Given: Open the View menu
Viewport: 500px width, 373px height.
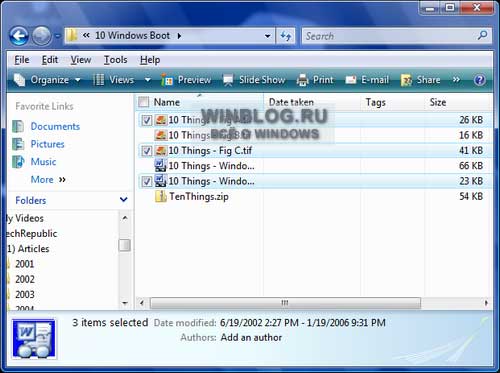Looking at the screenshot, I should [x=81, y=60].
